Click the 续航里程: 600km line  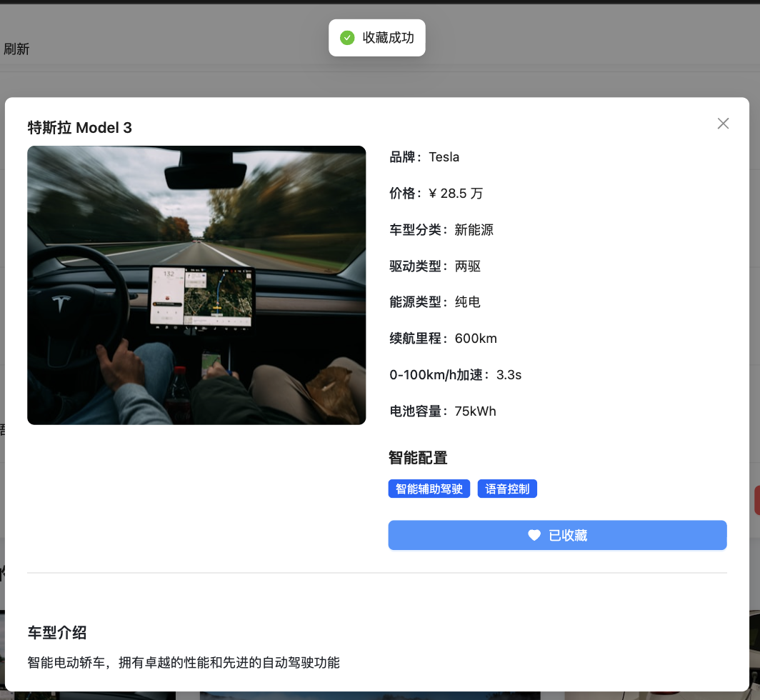(443, 339)
